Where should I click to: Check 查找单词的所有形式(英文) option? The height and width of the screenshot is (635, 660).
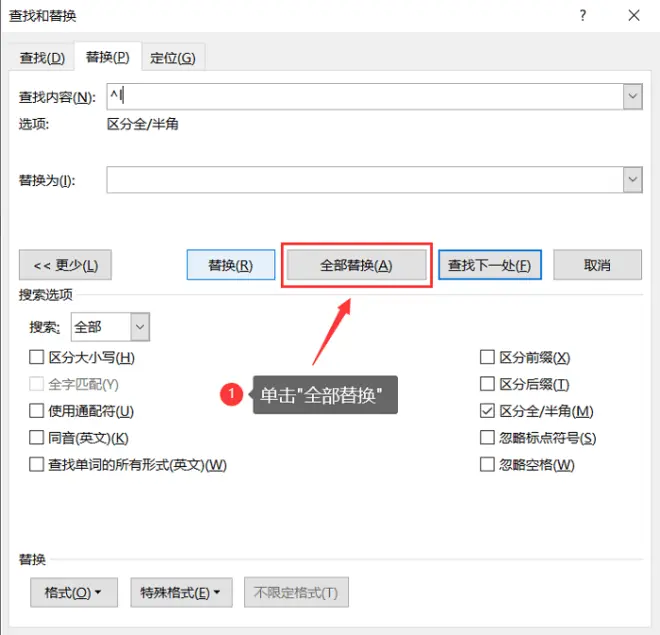pyautogui.click(x=37, y=465)
